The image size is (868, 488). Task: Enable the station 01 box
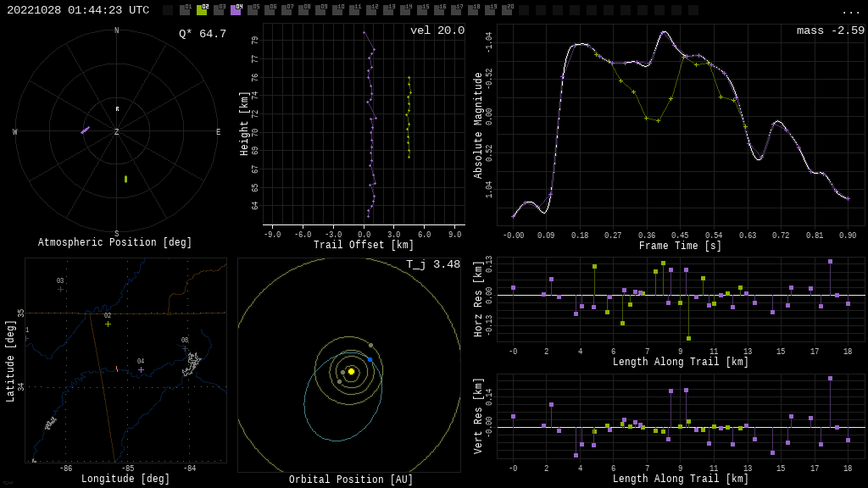tap(185, 10)
